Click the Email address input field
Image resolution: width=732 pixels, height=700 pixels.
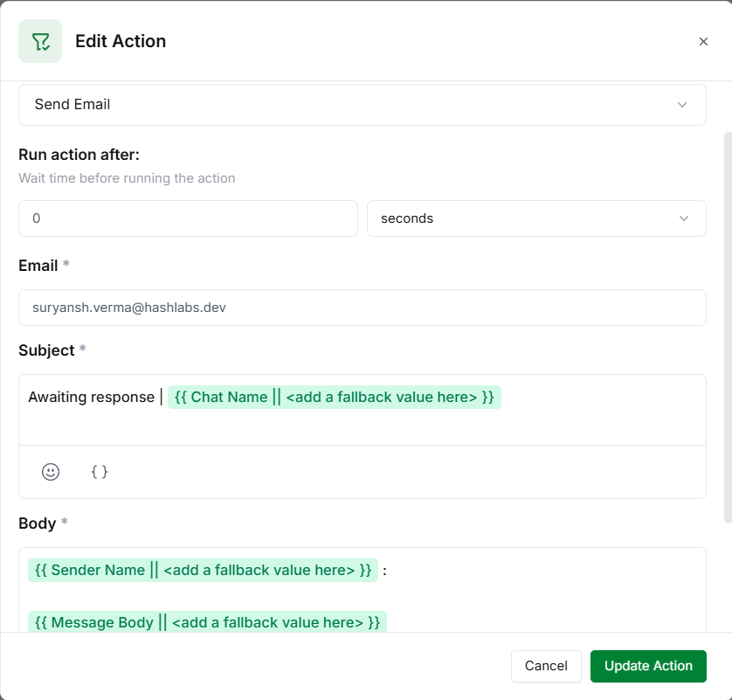tap(362, 308)
